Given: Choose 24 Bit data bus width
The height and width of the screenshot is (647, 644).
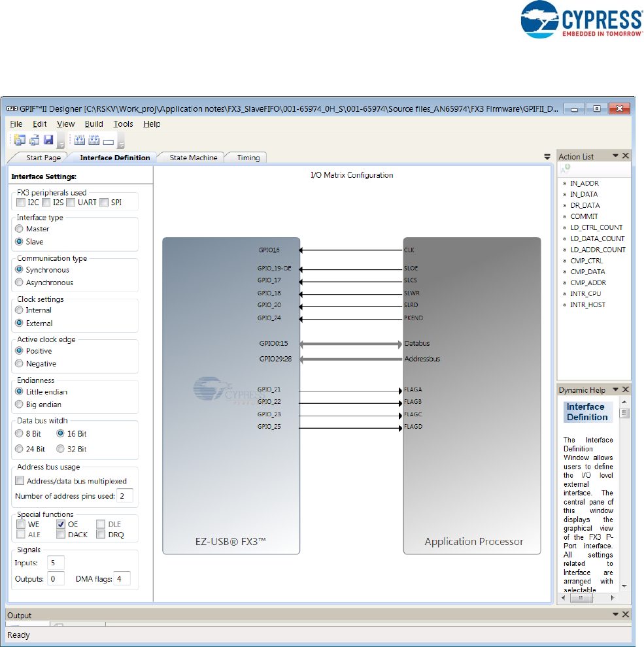Looking at the screenshot, I should tap(19, 448).
